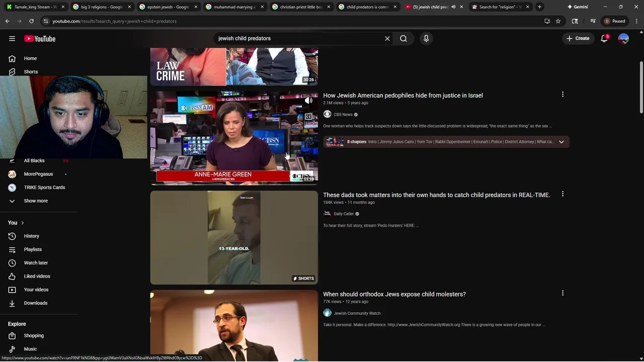Viewport: 644px width, 362px height.
Task: Close the Search for "religion" tab
Action: tap(527, 7)
